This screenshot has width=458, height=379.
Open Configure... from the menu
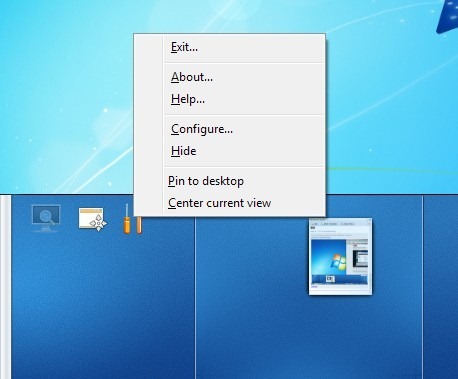[x=229, y=129]
